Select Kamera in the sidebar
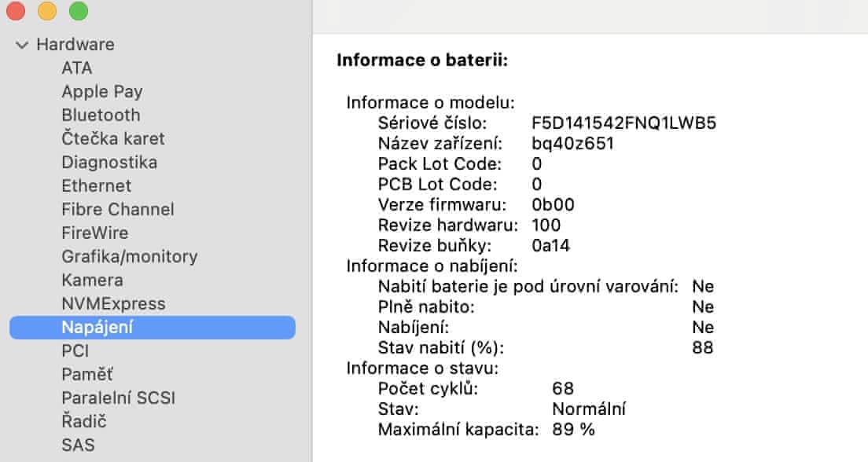Image resolution: width=868 pixels, height=462 pixels. click(92, 280)
